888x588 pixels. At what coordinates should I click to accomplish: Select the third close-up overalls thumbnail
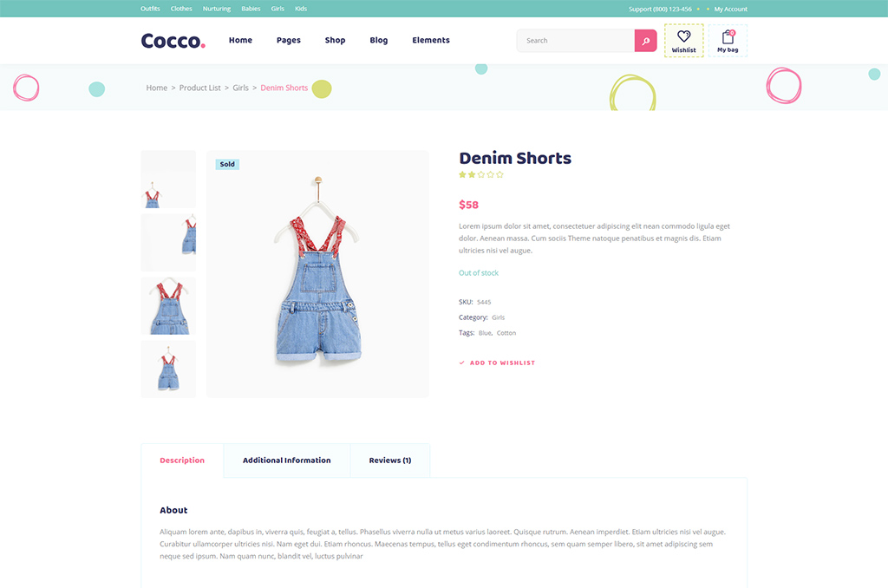(168, 306)
